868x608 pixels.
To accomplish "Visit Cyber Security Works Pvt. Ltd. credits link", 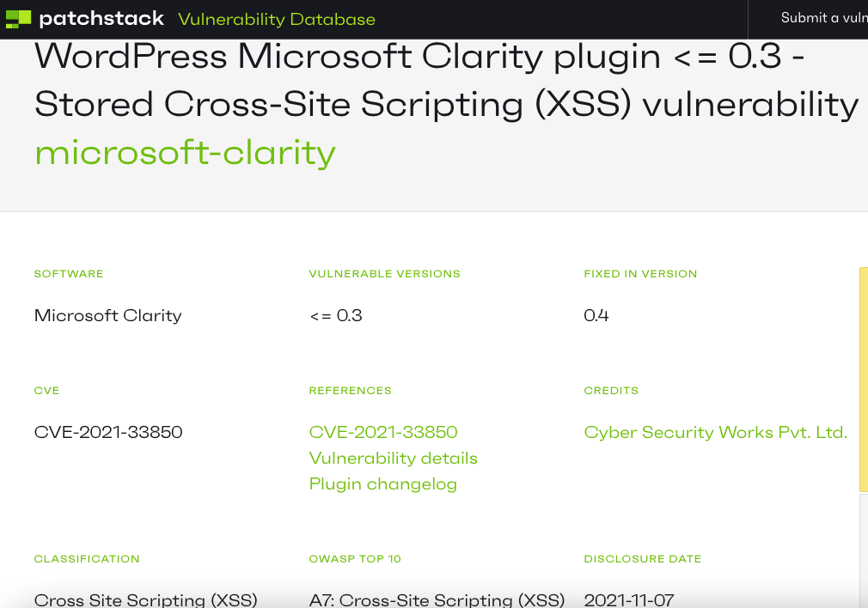I will pos(716,432).
